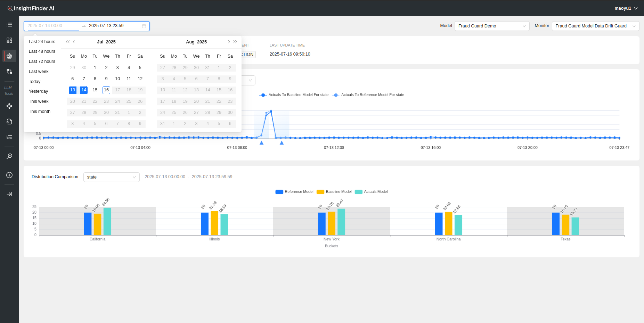Viewport: 644px width, 323px height.
Task: Open the hamburger list menu in sidebar
Action: pyautogui.click(x=9, y=25)
